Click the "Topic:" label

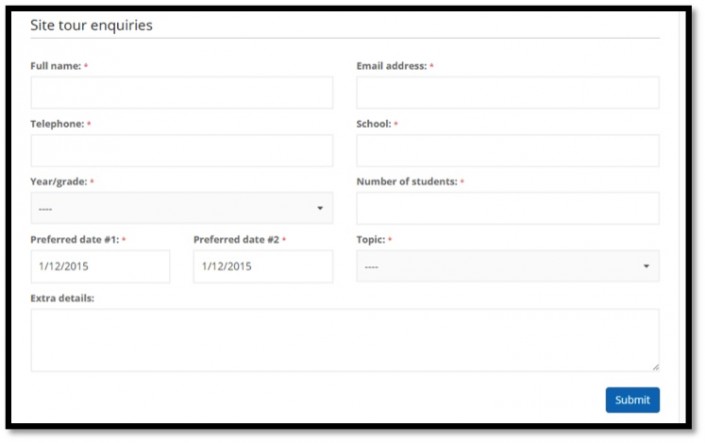pos(370,240)
